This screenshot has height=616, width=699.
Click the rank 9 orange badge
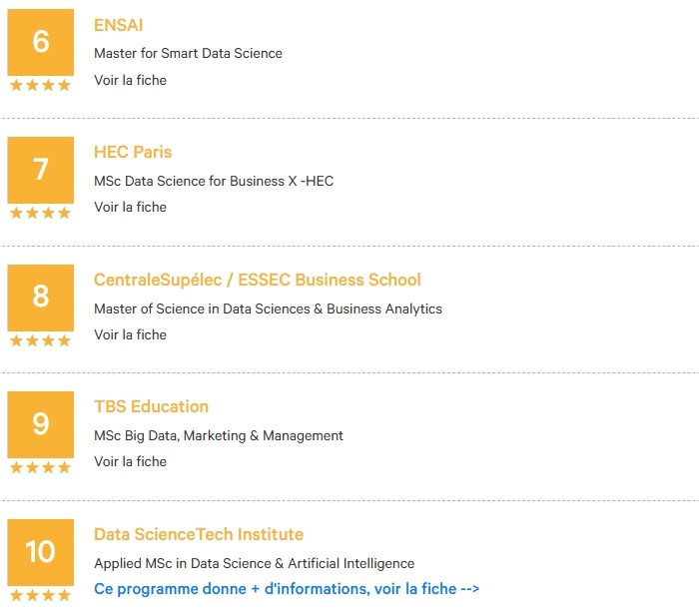click(x=41, y=424)
